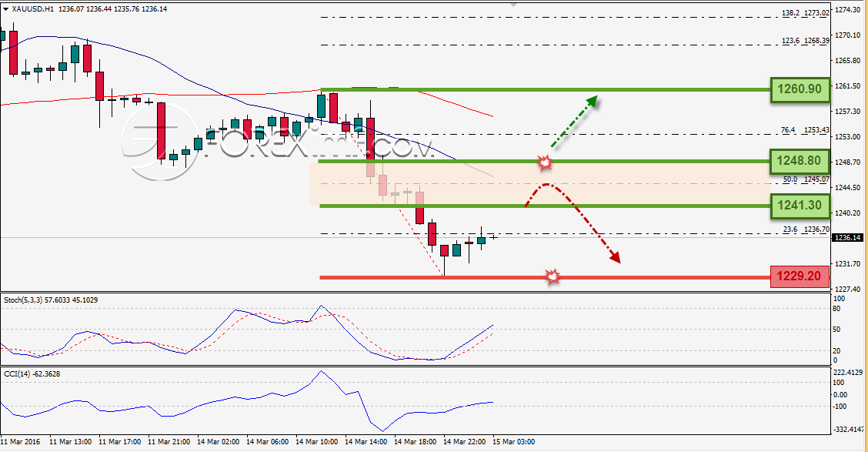
Task: Click the CCI scale value 0.00
Action: point(841,394)
